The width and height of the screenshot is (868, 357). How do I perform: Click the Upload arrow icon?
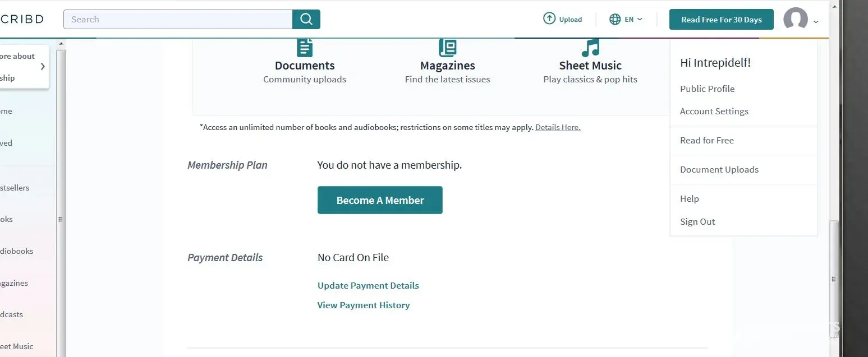coord(549,18)
